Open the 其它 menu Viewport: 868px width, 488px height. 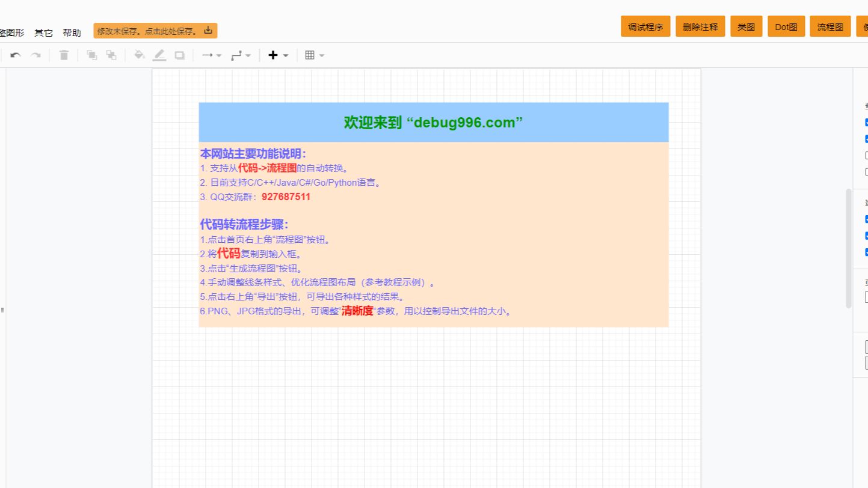[x=43, y=32]
